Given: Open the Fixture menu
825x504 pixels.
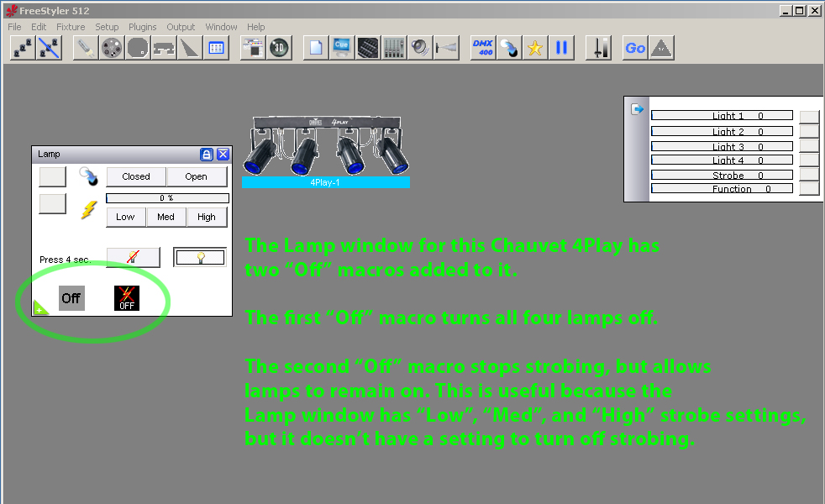Looking at the screenshot, I should (x=71, y=27).
